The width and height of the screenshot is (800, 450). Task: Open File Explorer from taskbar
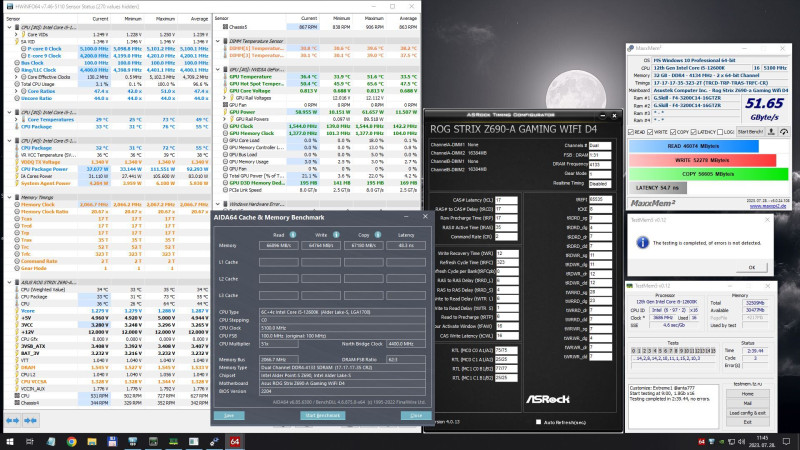coord(92,442)
